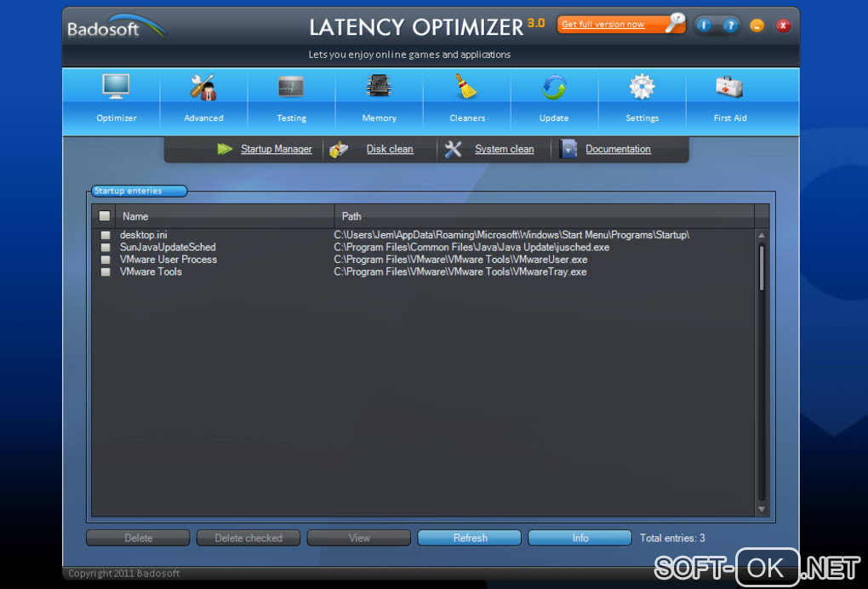Viewport: 868px width, 589px height.
Task: Click the Delete checked button
Action: [248, 538]
